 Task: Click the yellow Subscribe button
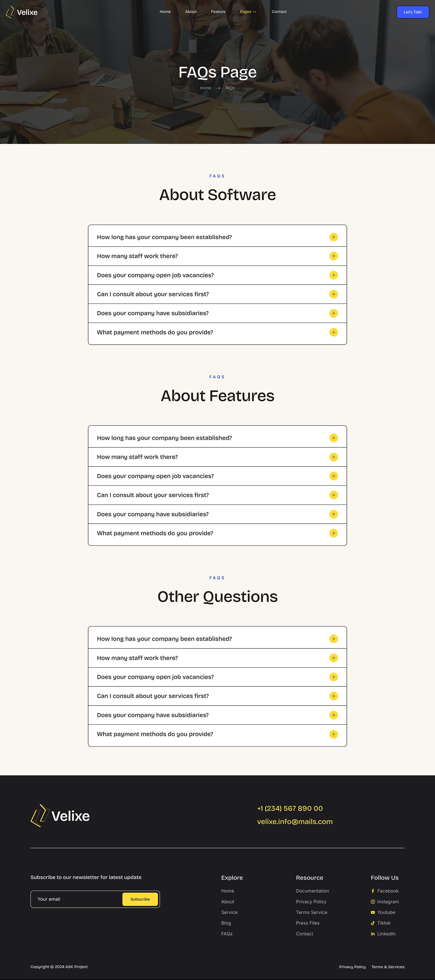tap(140, 899)
